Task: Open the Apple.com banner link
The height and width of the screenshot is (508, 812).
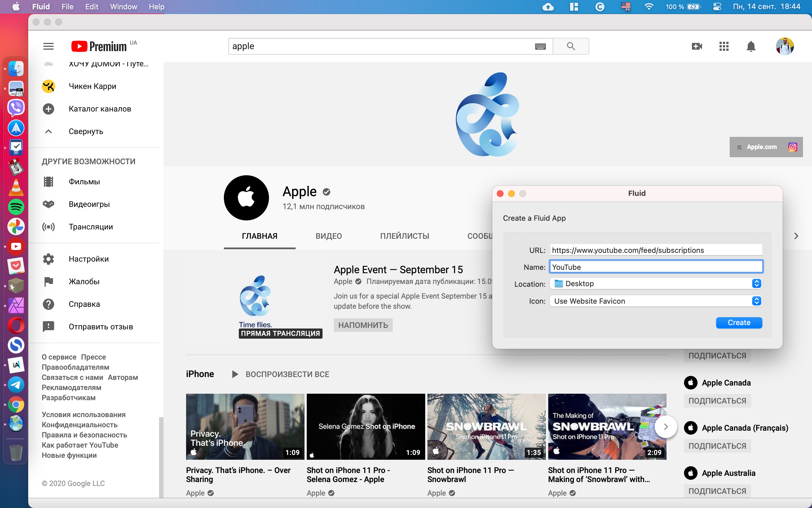Action: tap(757, 147)
